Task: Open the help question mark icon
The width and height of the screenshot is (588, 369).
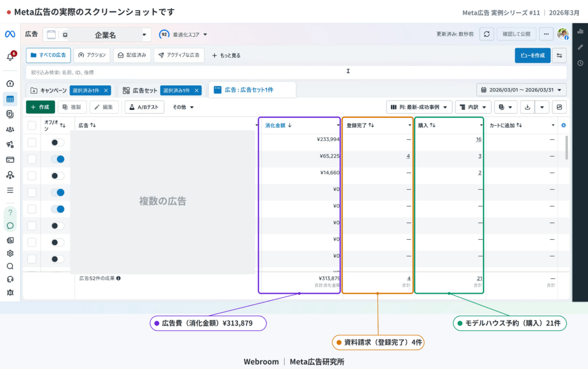Action: (10, 213)
